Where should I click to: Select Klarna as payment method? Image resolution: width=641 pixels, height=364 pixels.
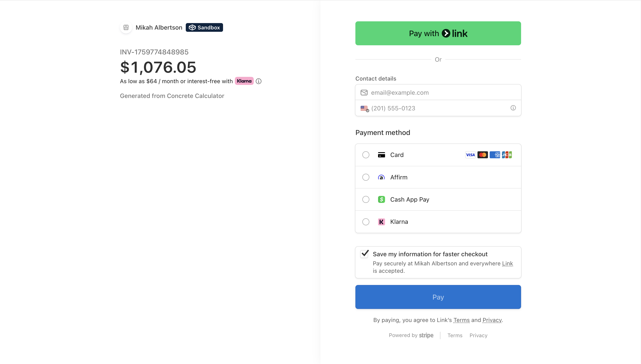366,222
